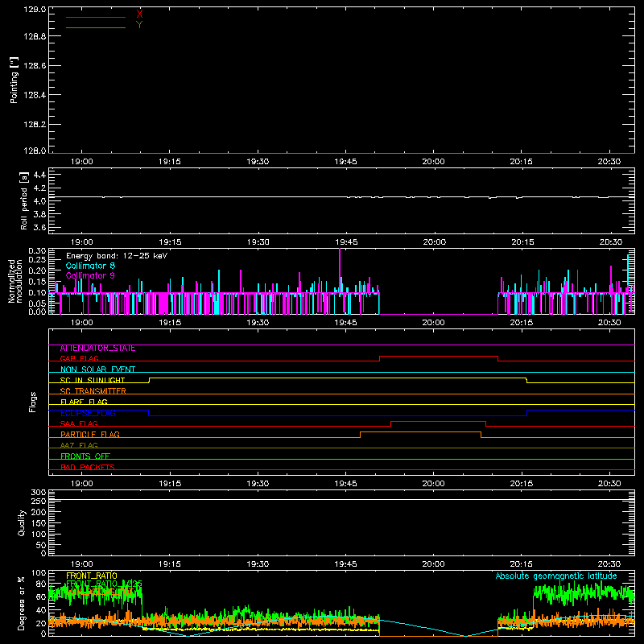Click the Energy band: 12-25 keV label
The height and width of the screenshot is (644, 644).
click(x=117, y=256)
